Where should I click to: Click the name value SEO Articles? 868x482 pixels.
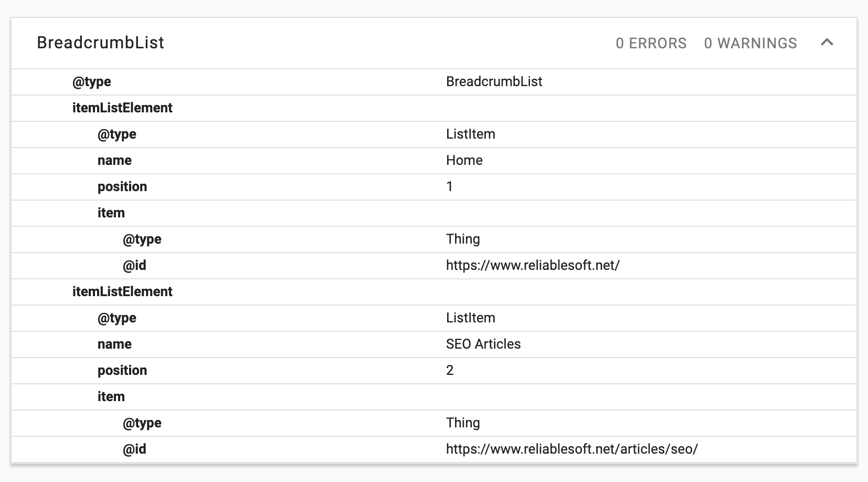coord(483,344)
